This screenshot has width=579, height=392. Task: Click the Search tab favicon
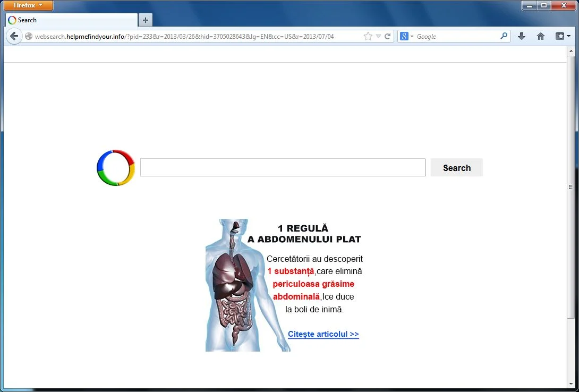(12, 20)
